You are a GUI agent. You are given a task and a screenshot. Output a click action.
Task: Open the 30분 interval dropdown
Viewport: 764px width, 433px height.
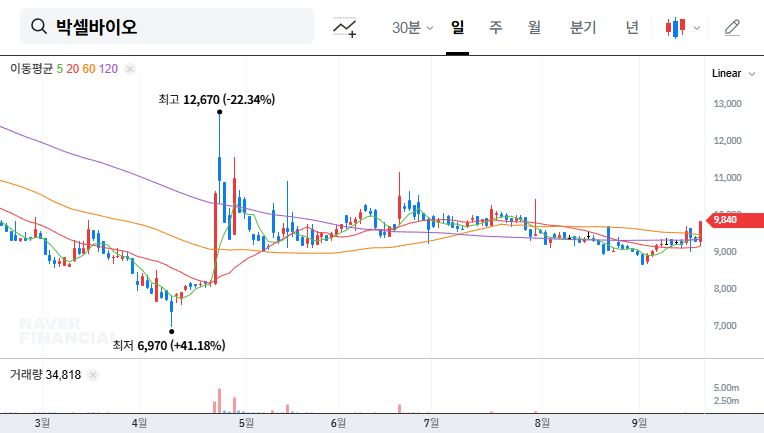(x=412, y=28)
